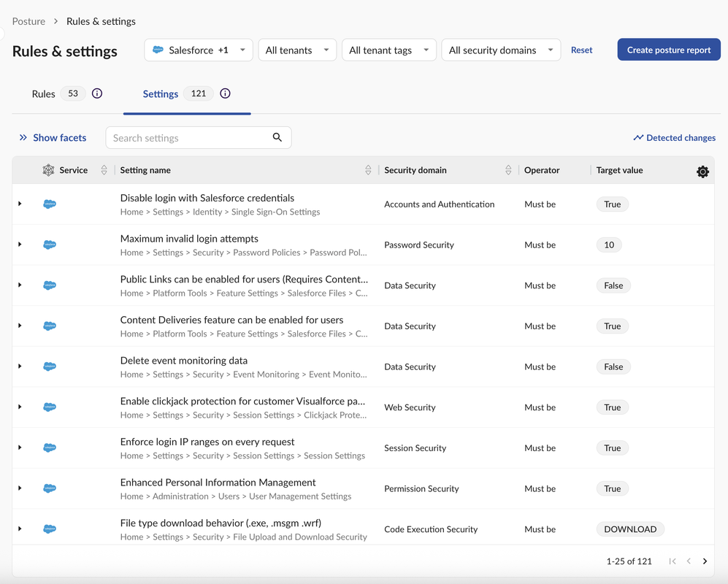Expand the Delete event monitoring data row
Image resolution: width=728 pixels, height=584 pixels.
(x=20, y=366)
